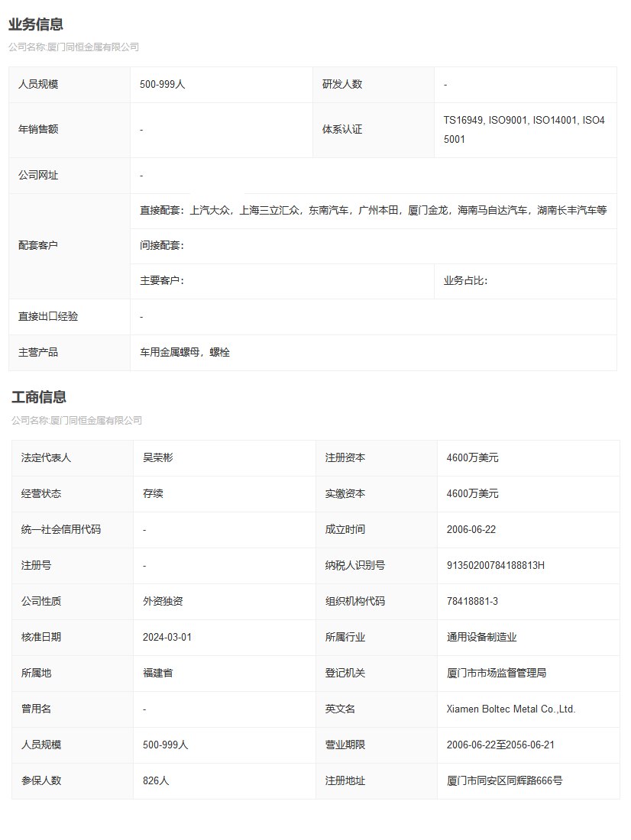Viewport: 631px width, 840px height.
Task: Click the 直接出口经验 label
Action: coord(48,317)
